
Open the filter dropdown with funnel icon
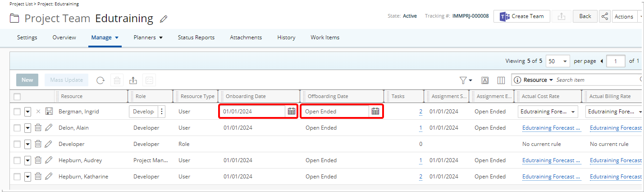[466, 80]
